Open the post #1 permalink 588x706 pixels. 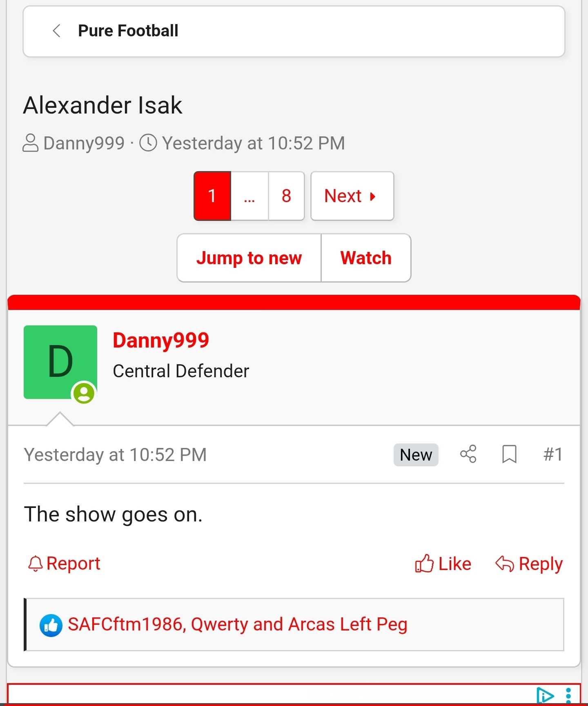click(x=553, y=454)
